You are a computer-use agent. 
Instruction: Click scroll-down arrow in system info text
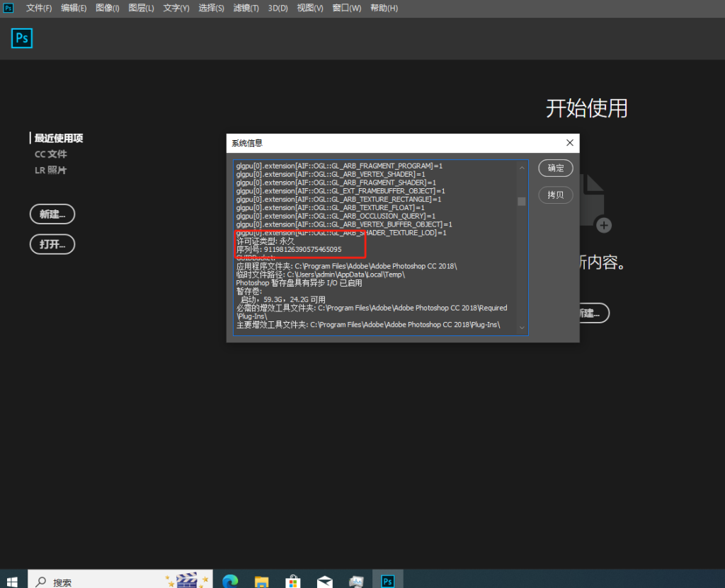(x=522, y=328)
